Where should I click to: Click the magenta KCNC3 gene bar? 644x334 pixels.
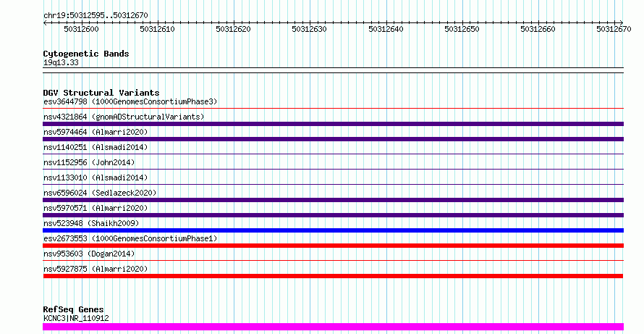click(x=333, y=327)
